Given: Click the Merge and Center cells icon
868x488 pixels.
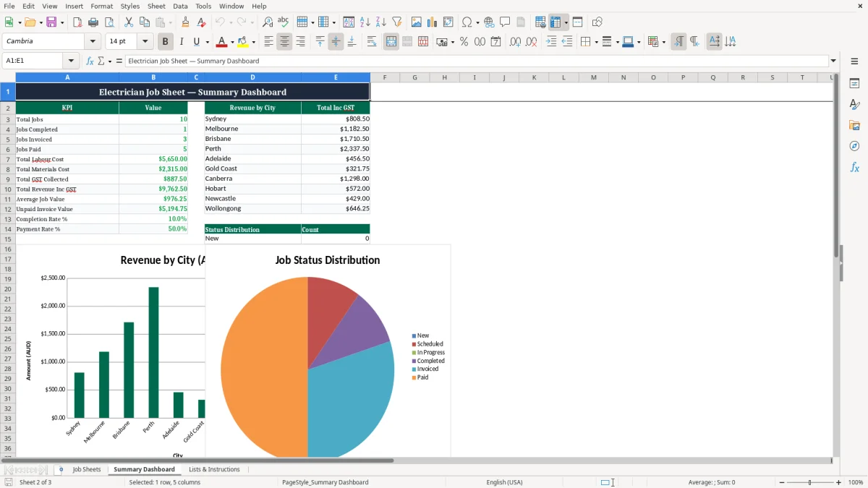Looking at the screenshot, I should click(x=391, y=42).
